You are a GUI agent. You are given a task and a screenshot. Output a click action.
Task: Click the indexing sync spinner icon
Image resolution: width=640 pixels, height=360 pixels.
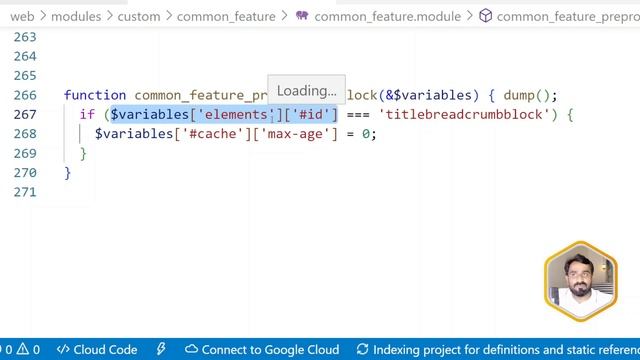pos(362,349)
